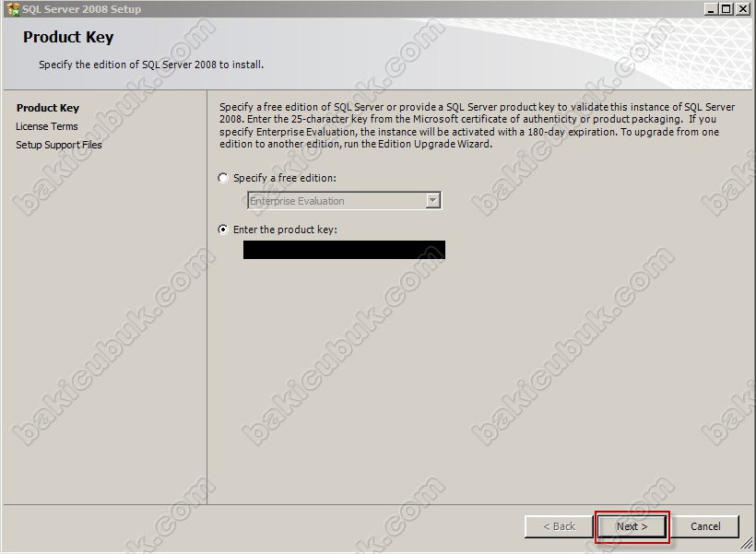Click the window resize grip corner
Screen dimensions: 756x554
747,543
